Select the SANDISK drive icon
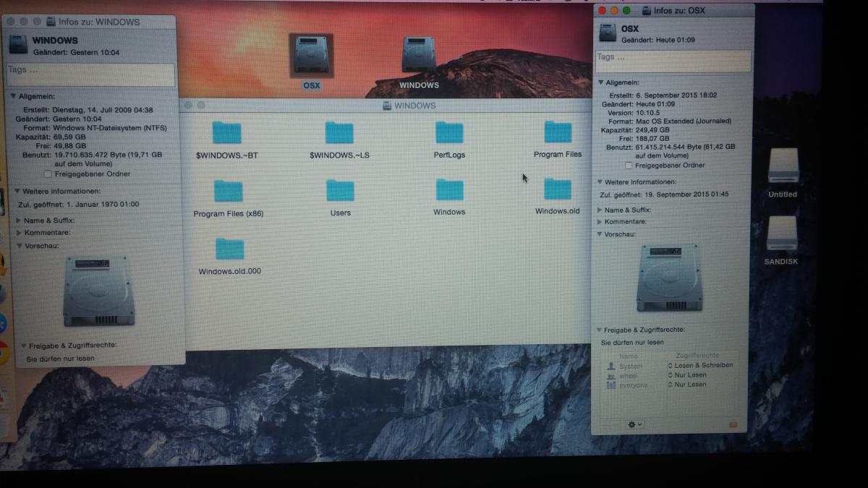This screenshot has height=488, width=868. pyautogui.click(x=781, y=234)
